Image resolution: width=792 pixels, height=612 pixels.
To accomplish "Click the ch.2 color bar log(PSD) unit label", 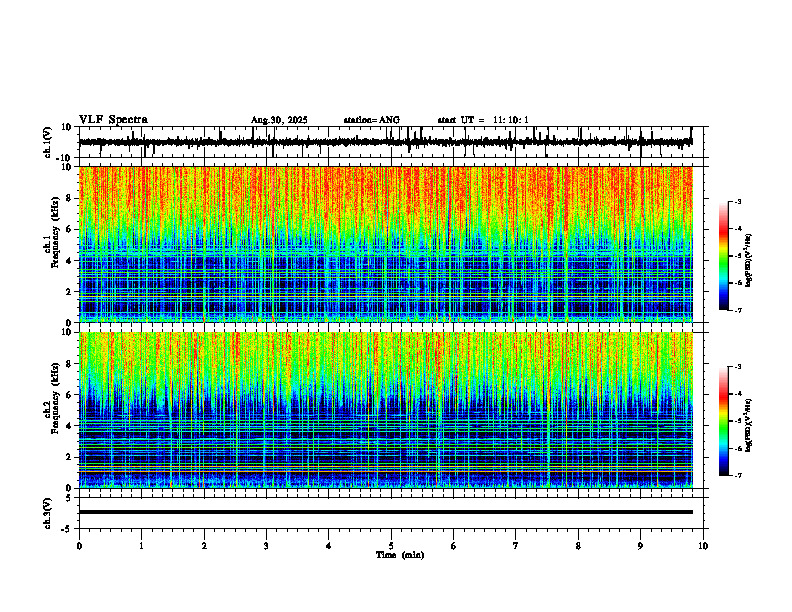I will 749,426.
